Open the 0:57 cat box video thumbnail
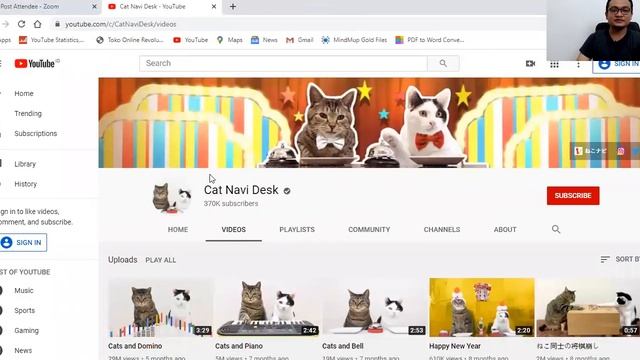640x360 pixels. point(588,307)
